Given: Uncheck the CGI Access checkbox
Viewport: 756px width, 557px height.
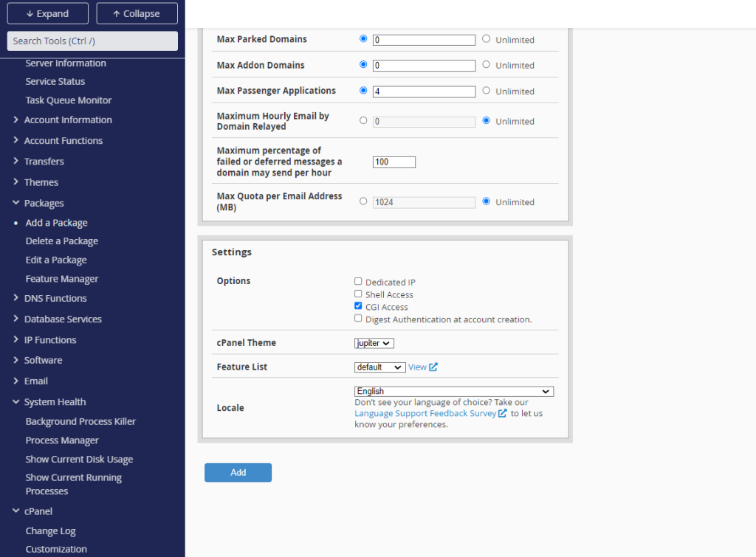Looking at the screenshot, I should pos(358,306).
